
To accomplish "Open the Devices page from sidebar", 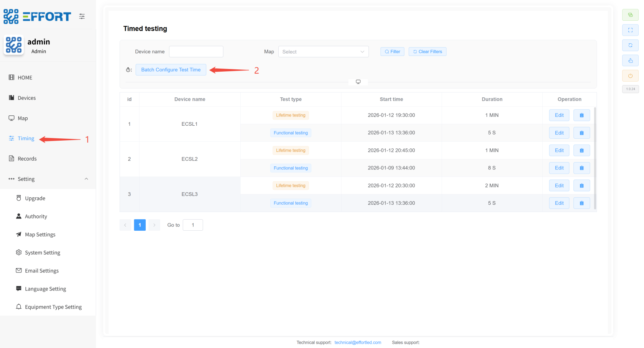I will 26,98.
